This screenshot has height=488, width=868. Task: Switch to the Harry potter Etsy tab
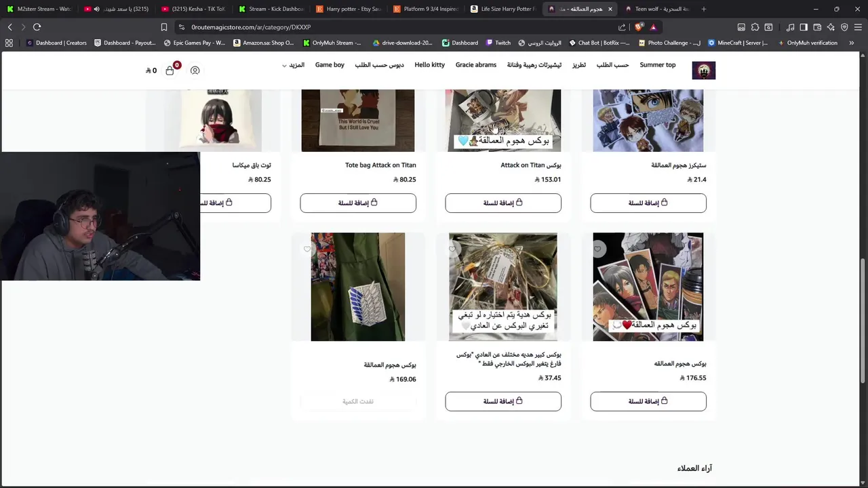[349, 9]
